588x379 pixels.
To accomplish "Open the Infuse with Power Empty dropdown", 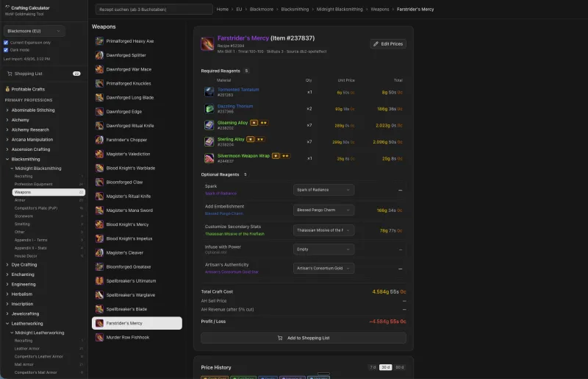I will coord(323,249).
